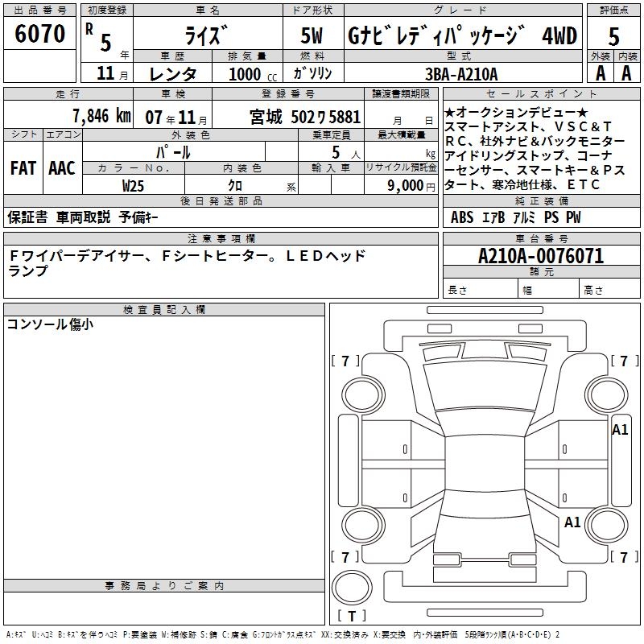Click the lot number 6070
644x644 pixels.
coord(39,34)
